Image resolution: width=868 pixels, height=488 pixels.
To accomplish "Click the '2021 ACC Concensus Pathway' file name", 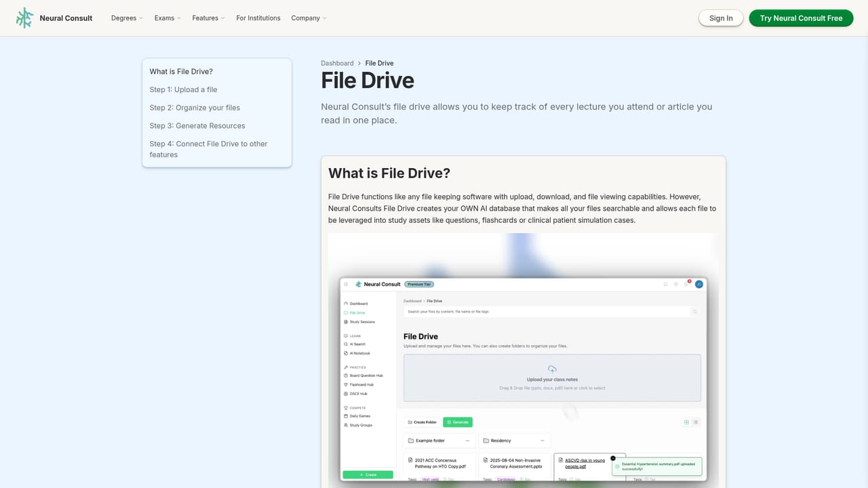I will [440, 463].
